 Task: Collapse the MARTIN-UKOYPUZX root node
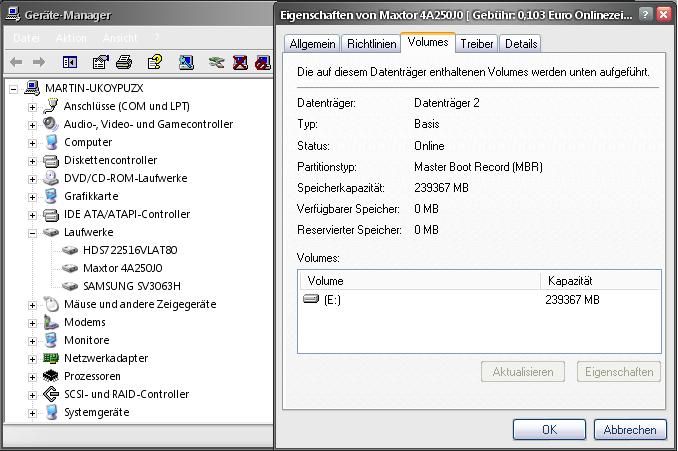(13, 89)
